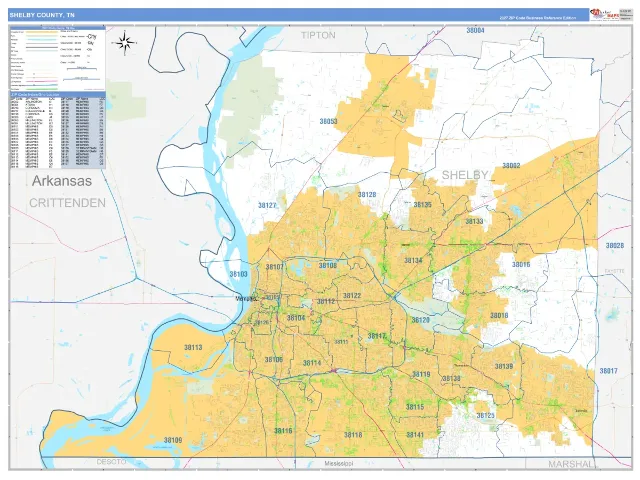Select ZIP code label "38106"
Screen dimensions: 640x480
pos(273,360)
